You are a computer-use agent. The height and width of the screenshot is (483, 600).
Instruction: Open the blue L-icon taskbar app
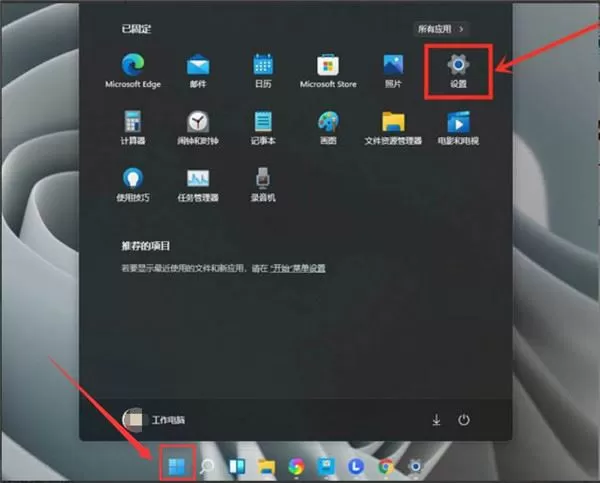(x=356, y=466)
